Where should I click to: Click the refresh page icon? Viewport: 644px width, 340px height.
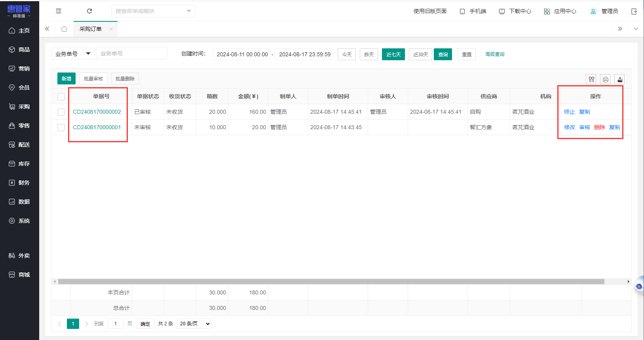(x=89, y=11)
